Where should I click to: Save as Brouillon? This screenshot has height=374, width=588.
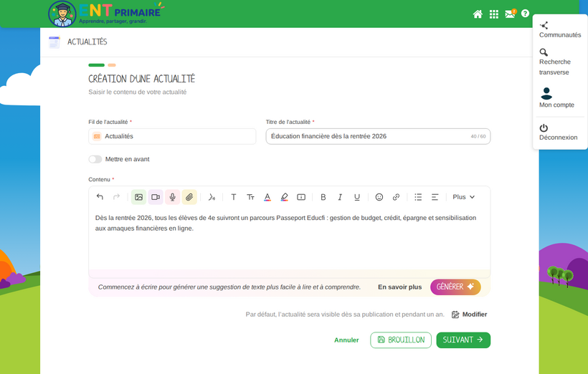pos(401,340)
